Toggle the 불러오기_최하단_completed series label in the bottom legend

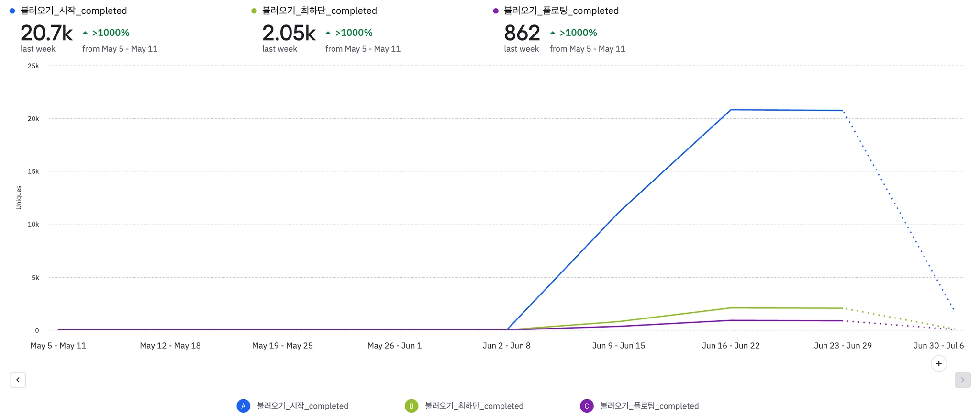pos(474,406)
